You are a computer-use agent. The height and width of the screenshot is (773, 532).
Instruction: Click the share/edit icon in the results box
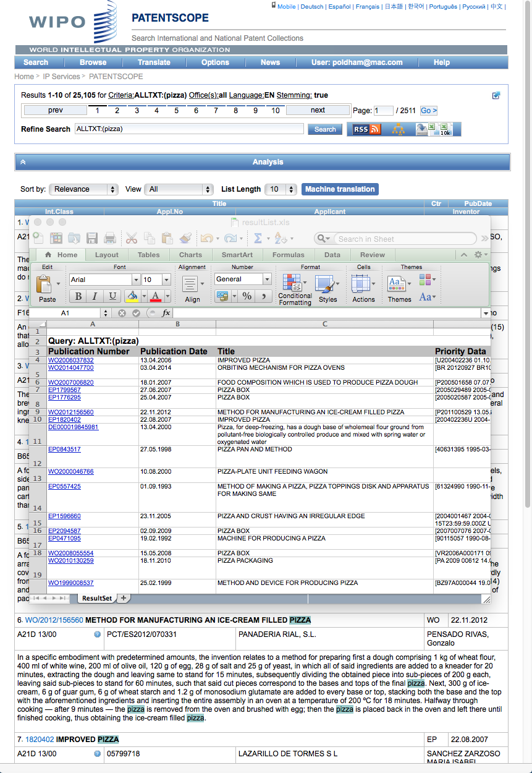point(496,95)
